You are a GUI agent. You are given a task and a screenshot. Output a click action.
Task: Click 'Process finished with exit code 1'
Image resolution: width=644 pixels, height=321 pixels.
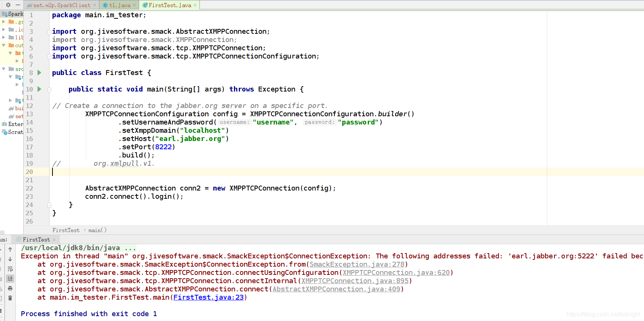(89, 314)
